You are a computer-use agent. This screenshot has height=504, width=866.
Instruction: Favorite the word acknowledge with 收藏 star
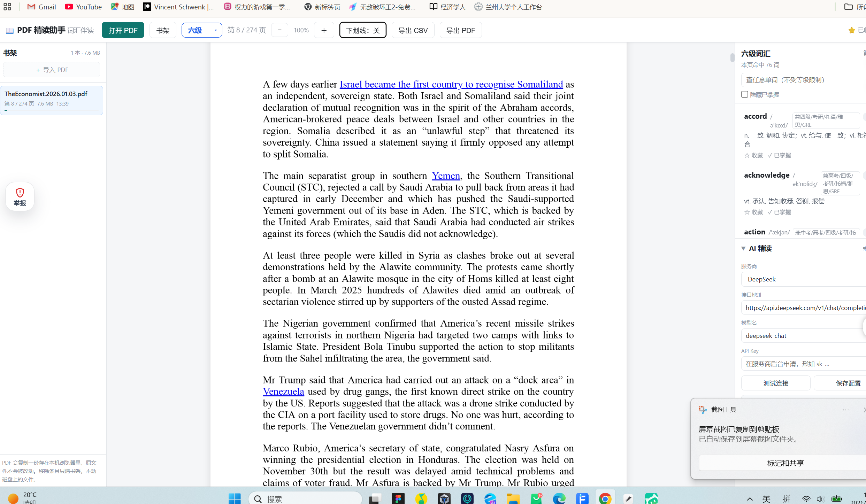(753, 212)
